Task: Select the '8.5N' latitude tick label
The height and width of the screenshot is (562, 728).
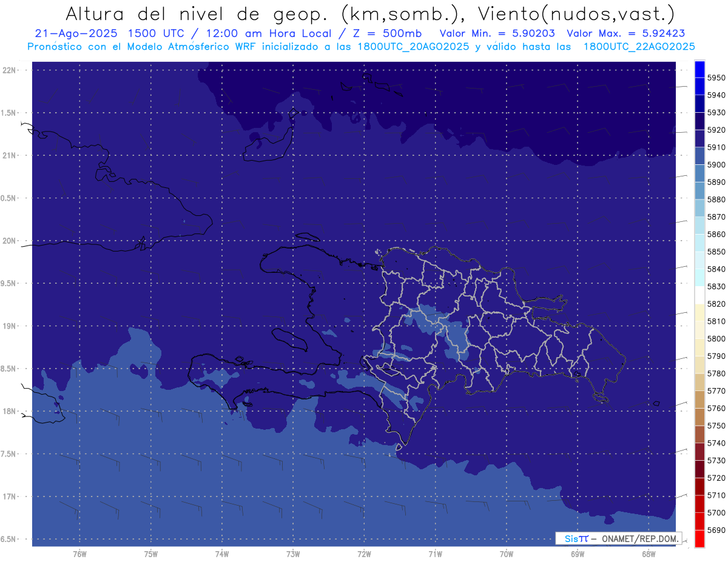Action: [8, 369]
